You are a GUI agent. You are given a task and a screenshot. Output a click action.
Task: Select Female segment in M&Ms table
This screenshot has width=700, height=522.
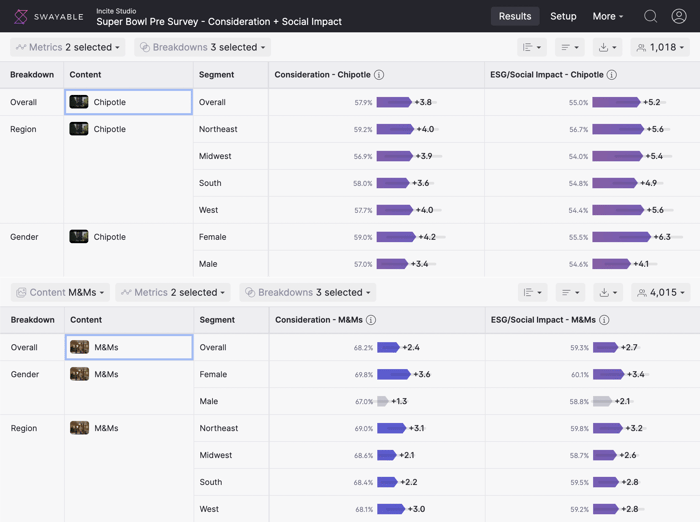coord(213,374)
